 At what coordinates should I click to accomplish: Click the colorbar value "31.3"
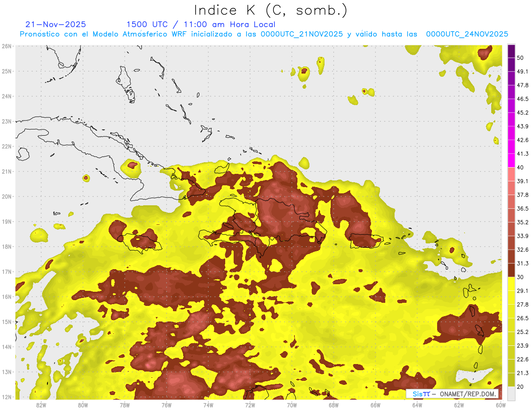pos(523,263)
